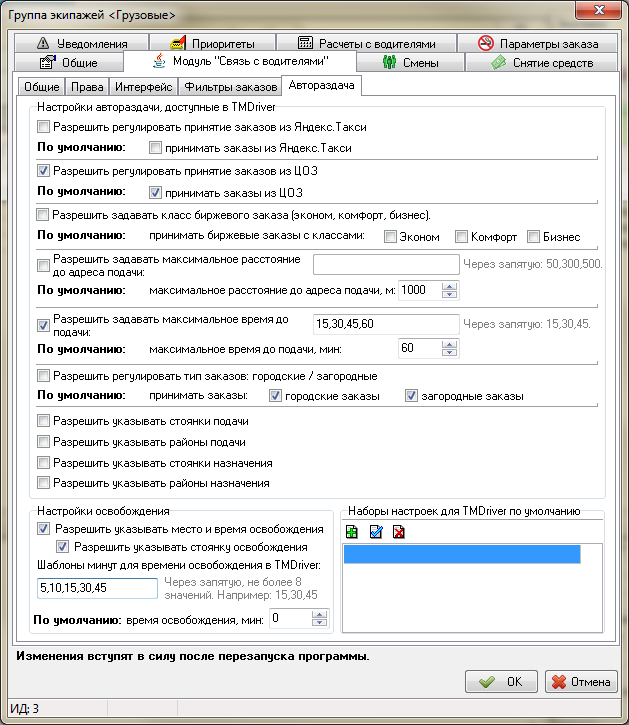Viewport: 629px width, 725px height.
Task: Enable Разрешить указывать стоянки подачи
Action: click(x=43, y=422)
